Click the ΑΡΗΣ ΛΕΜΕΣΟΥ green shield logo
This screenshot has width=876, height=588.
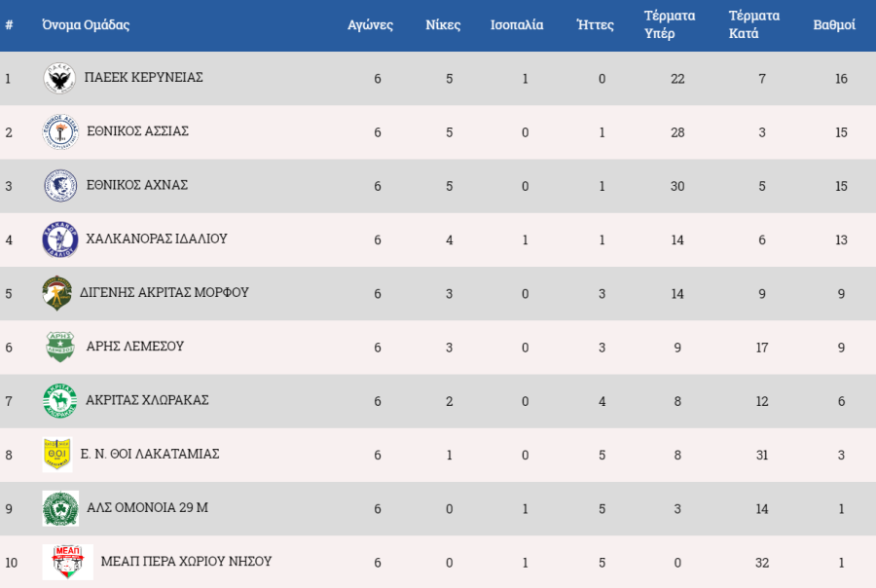60,347
